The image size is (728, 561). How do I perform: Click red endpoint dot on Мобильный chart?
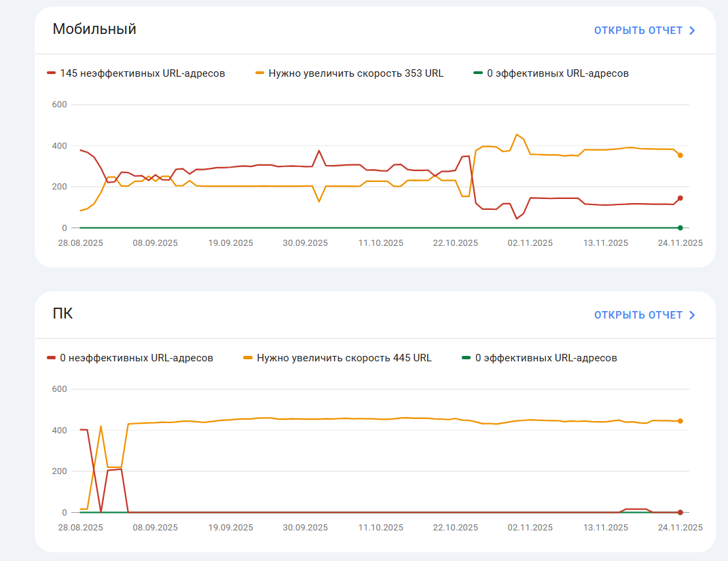click(x=680, y=198)
